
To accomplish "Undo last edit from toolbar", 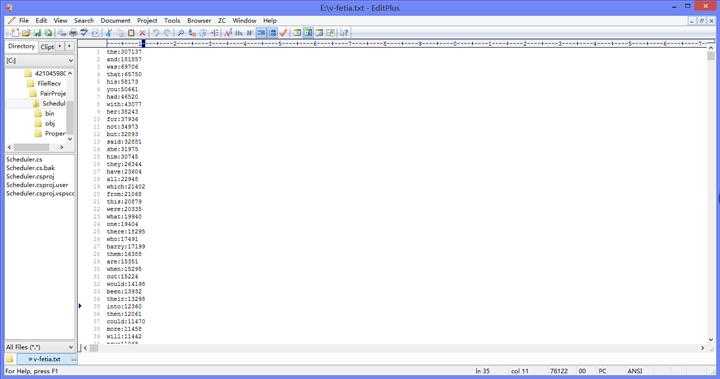I will 156,33.
